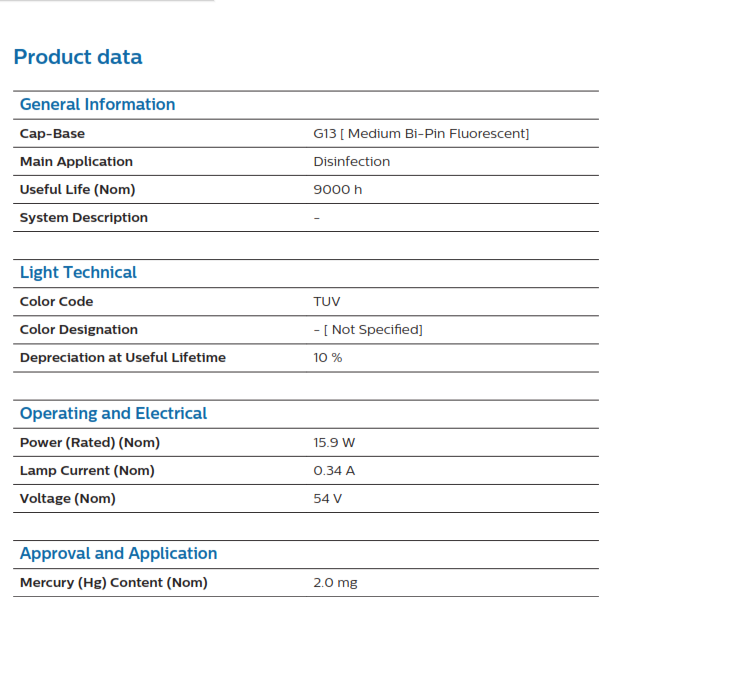Select the '54 V' value
Screen dimensions: 744x700
click(327, 499)
